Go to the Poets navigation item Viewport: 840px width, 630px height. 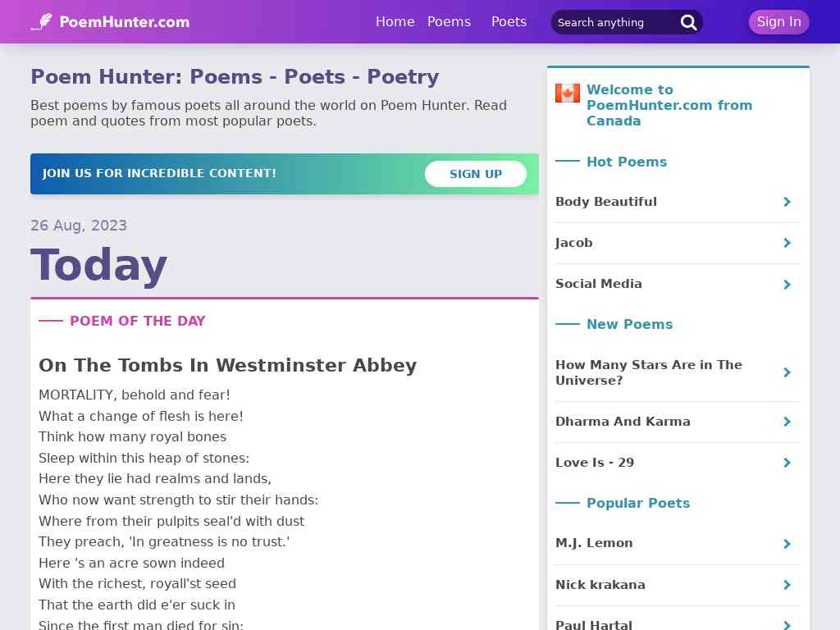(x=509, y=22)
